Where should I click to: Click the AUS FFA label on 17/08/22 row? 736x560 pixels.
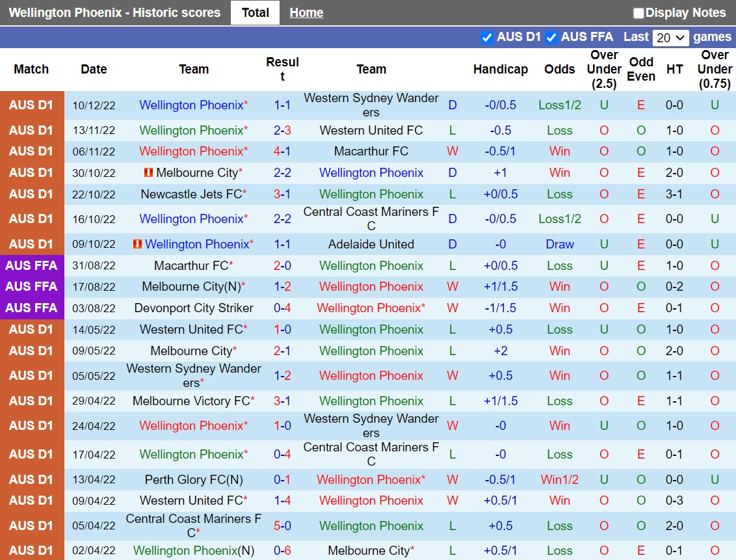pos(31,286)
